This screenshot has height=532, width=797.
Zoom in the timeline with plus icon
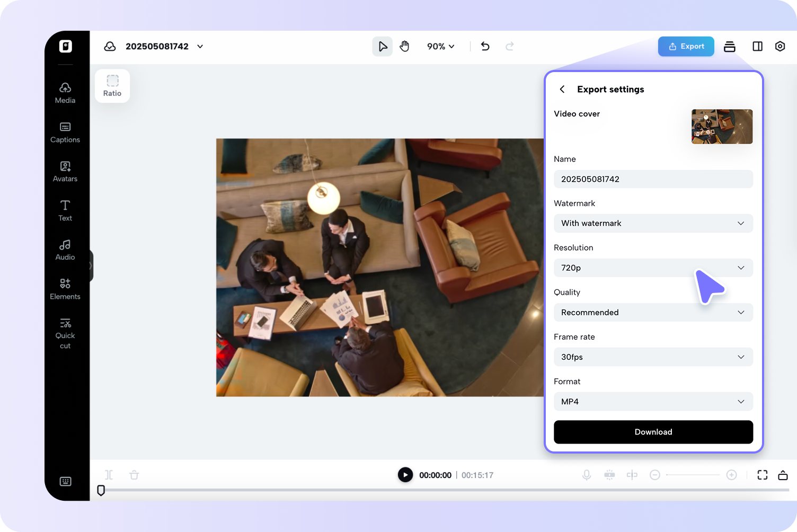(x=731, y=475)
